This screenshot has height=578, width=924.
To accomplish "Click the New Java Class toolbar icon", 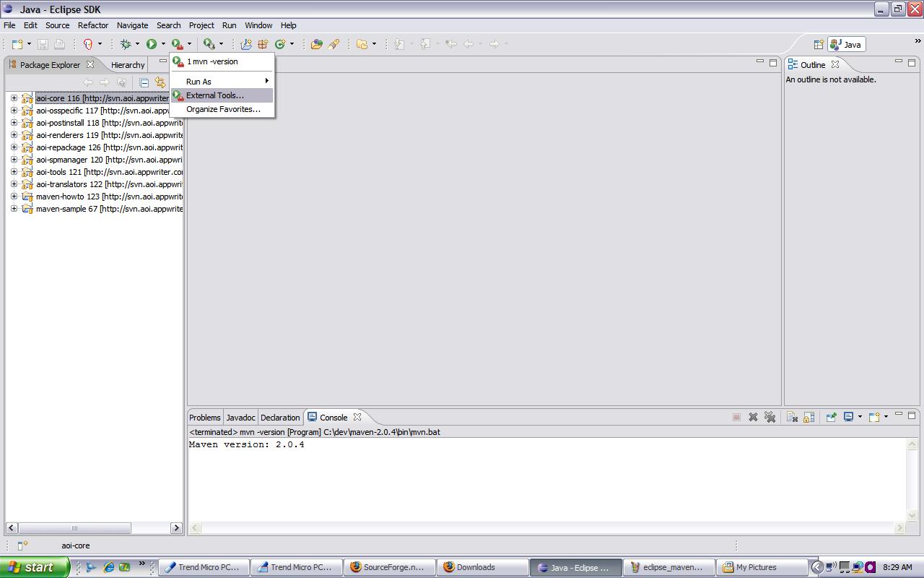I will click(x=280, y=44).
